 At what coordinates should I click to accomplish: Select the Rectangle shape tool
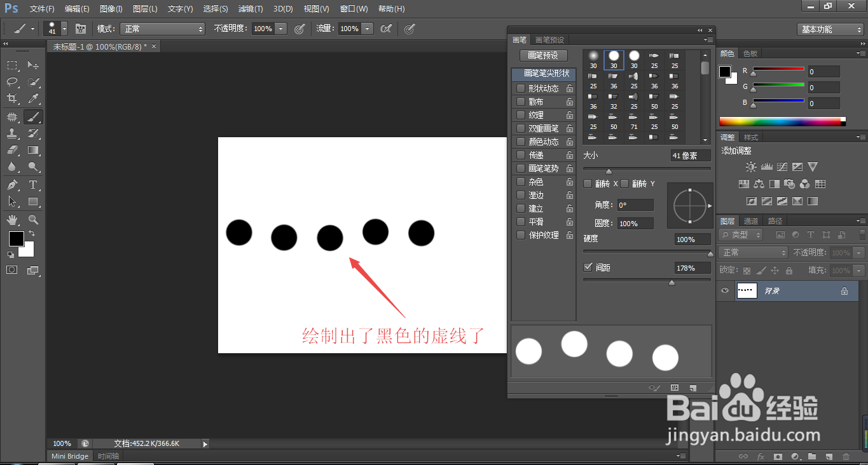click(x=33, y=201)
